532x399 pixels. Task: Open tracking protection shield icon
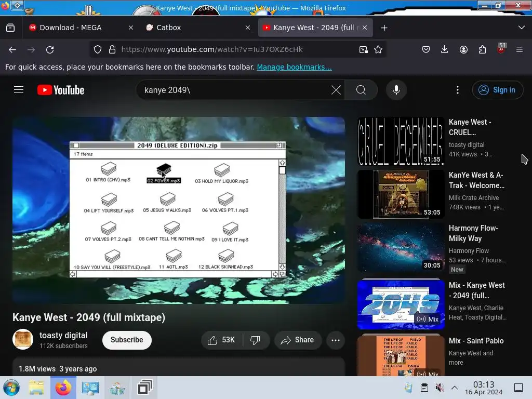(x=98, y=49)
